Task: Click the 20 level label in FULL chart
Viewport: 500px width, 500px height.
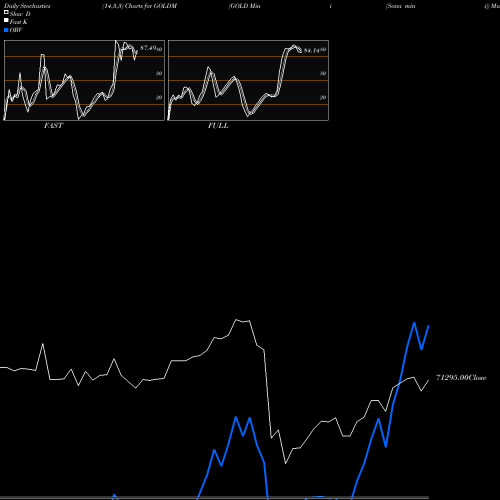Action: (x=323, y=98)
